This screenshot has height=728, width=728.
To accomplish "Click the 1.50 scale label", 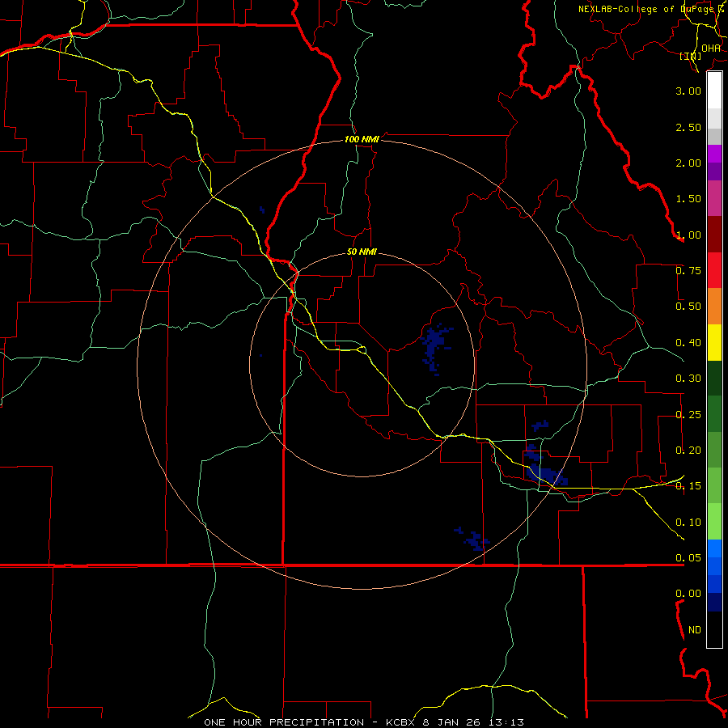I will (x=688, y=199).
